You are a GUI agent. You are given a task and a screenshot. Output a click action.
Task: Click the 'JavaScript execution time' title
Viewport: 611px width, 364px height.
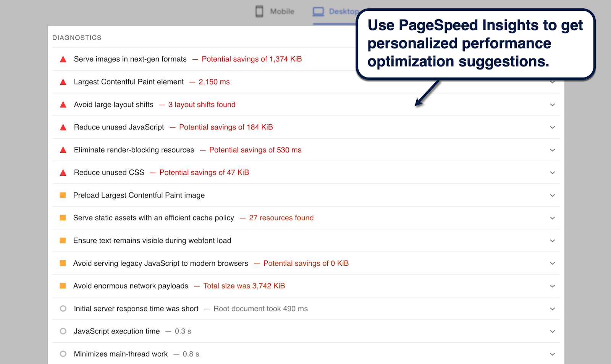point(116,331)
